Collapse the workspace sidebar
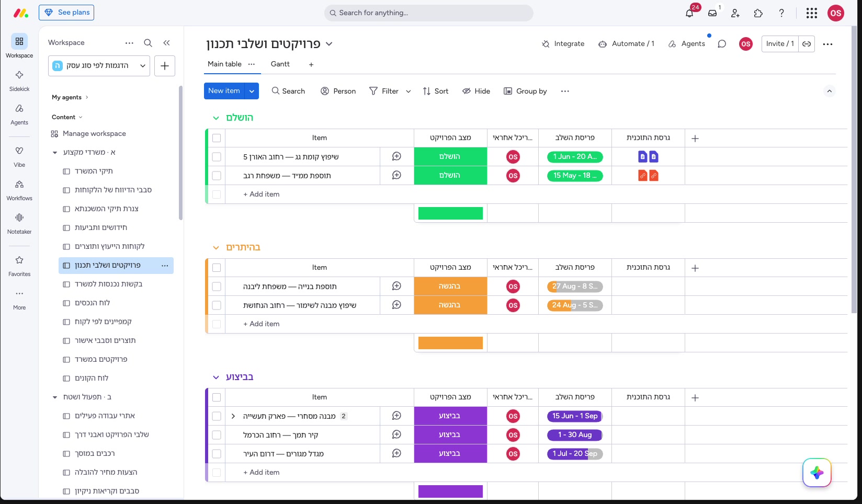 point(166,43)
